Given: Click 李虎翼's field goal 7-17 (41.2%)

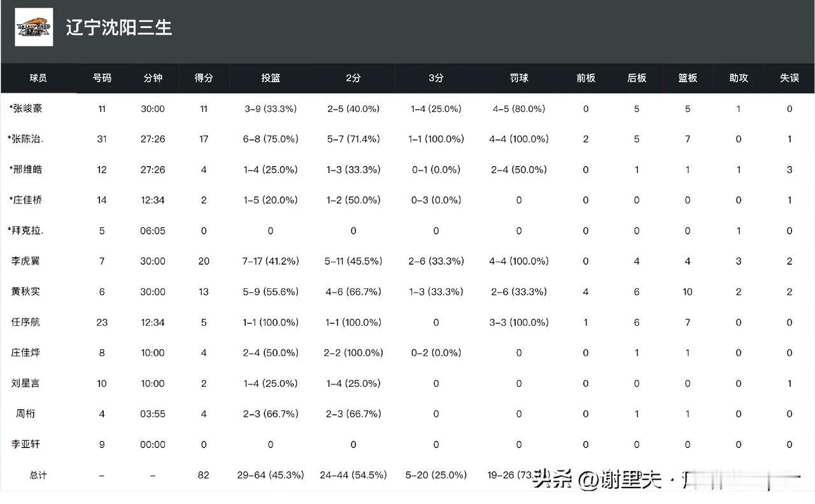Looking at the screenshot, I should 271,261.
